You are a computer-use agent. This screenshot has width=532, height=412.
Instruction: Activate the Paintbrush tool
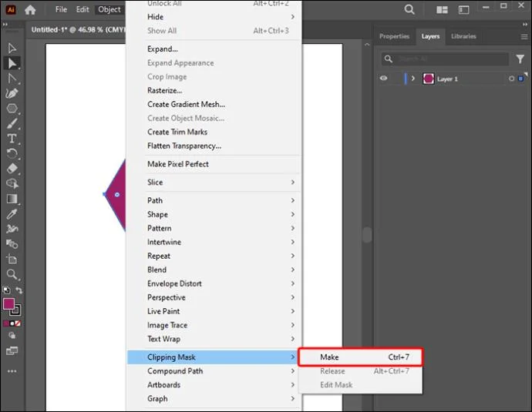pyautogui.click(x=12, y=124)
